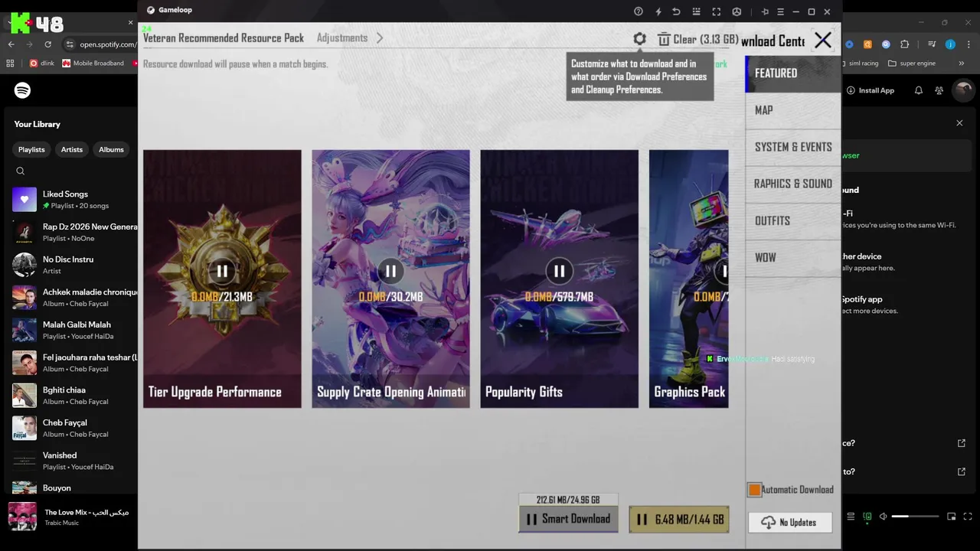980x551 pixels.
Task: Open the Graphics Pack card
Action: point(688,279)
